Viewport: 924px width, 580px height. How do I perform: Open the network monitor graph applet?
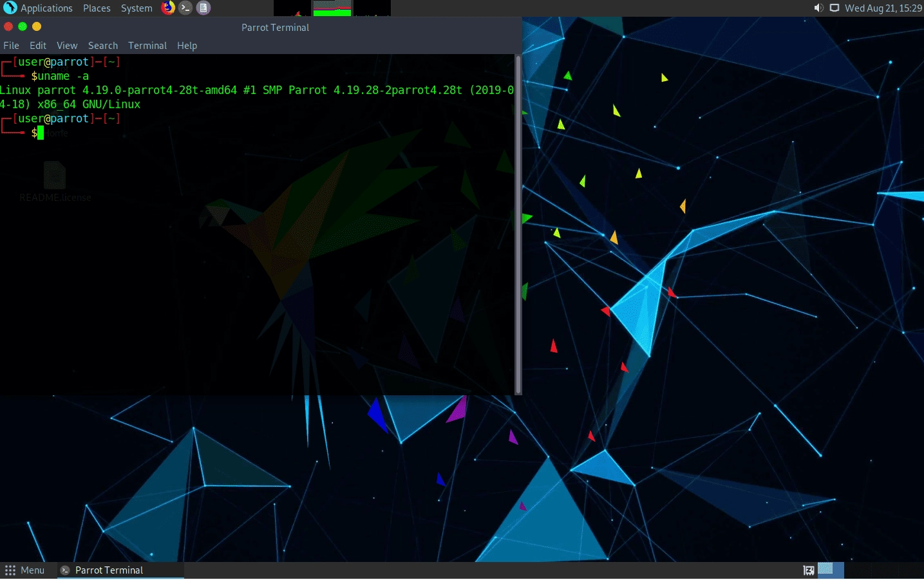372,8
